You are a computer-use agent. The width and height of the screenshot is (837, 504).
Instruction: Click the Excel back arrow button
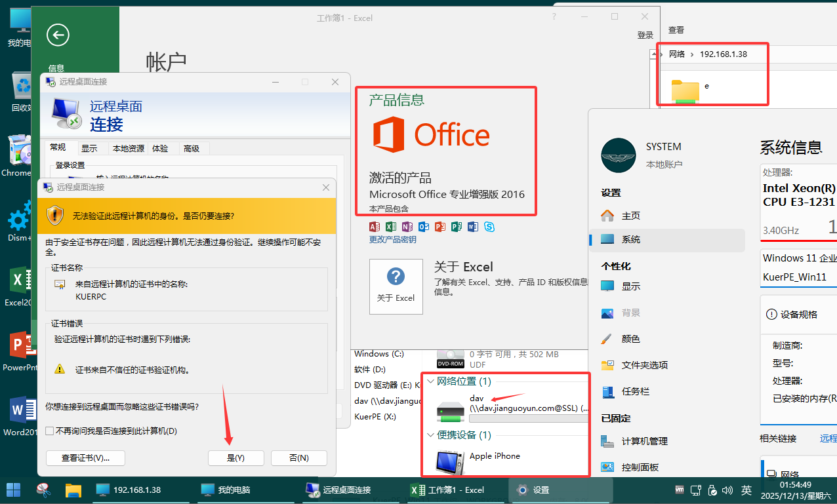(x=58, y=35)
